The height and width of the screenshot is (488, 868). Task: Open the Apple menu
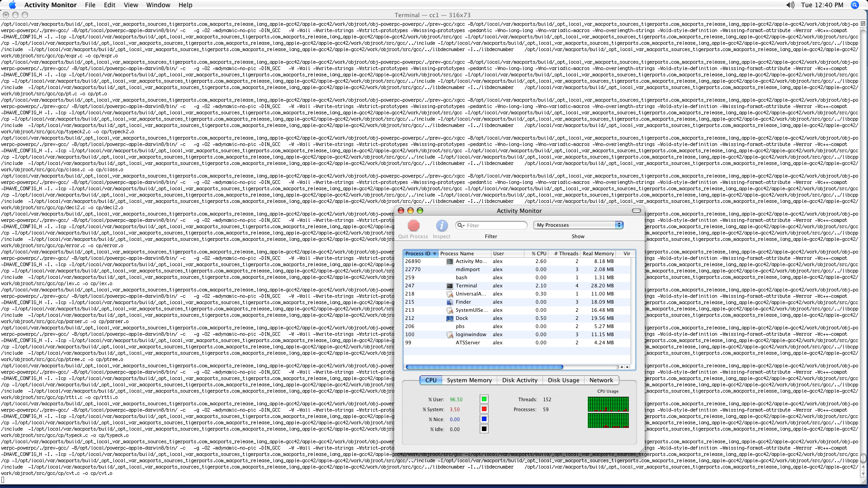pyautogui.click(x=12, y=5)
